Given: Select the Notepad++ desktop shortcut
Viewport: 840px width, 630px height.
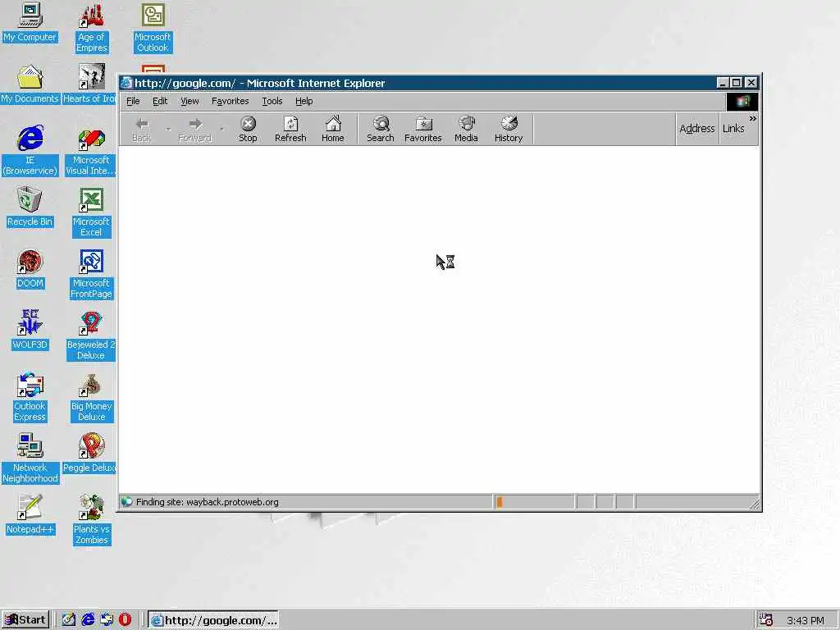Looking at the screenshot, I should pos(30,515).
